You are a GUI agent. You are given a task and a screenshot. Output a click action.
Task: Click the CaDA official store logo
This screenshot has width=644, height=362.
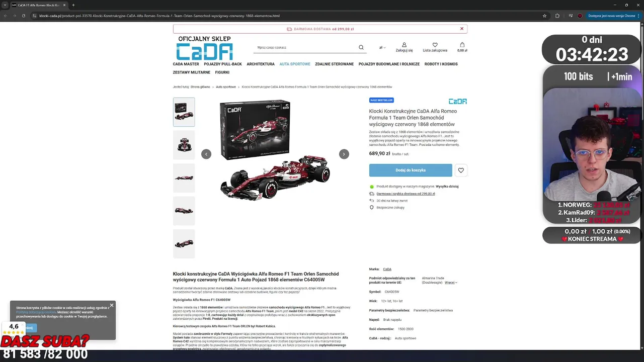click(204, 48)
